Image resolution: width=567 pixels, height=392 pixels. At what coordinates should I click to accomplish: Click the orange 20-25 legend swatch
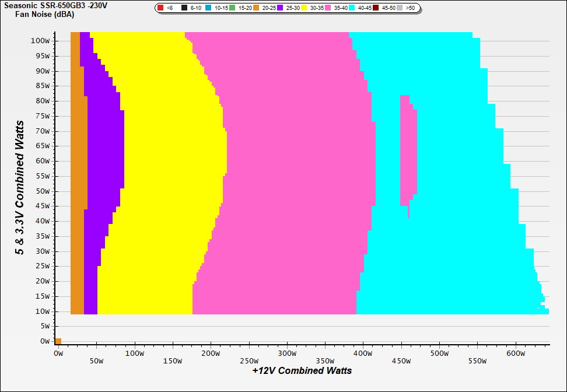pos(257,8)
